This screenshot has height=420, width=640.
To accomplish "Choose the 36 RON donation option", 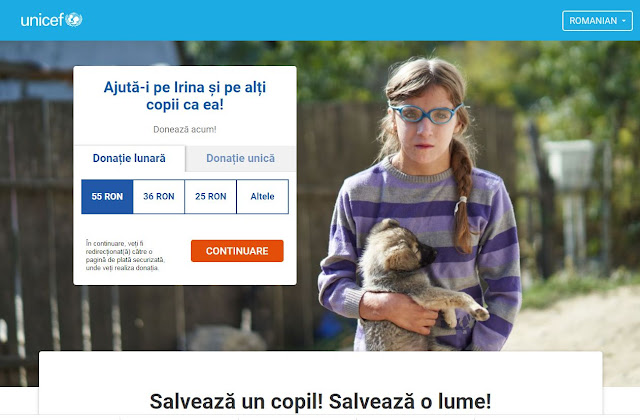I will pos(159,196).
